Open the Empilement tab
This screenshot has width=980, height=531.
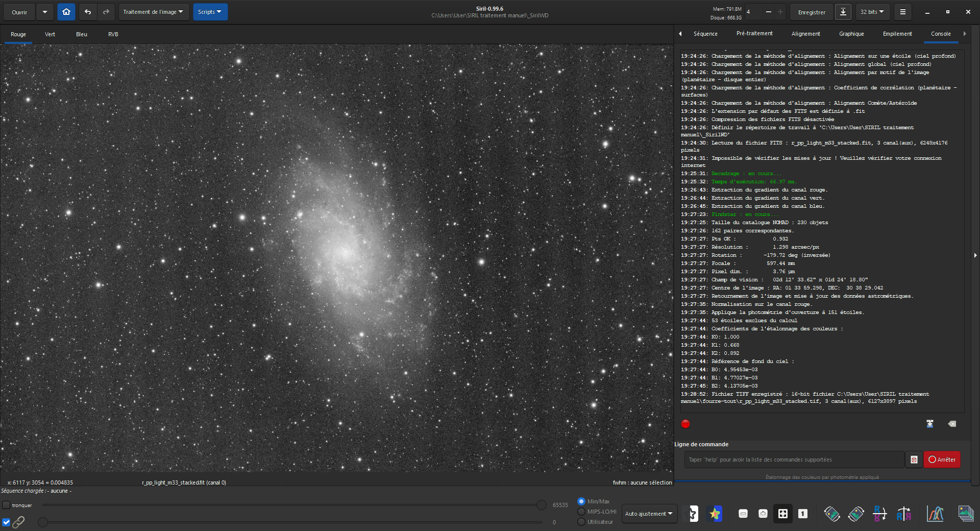pyautogui.click(x=897, y=34)
